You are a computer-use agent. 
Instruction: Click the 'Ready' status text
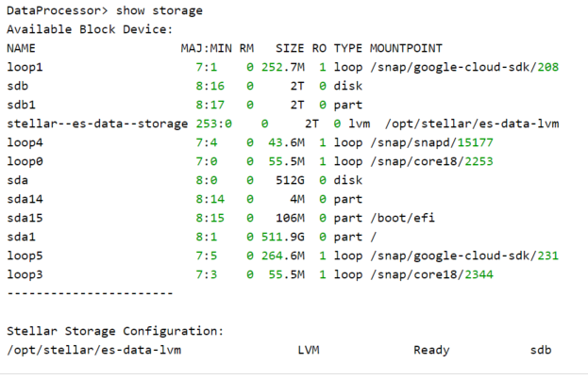tap(431, 350)
